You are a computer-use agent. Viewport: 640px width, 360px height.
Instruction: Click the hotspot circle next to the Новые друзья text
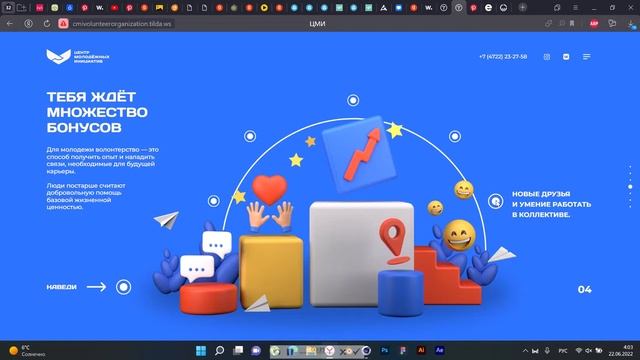pos(496,201)
